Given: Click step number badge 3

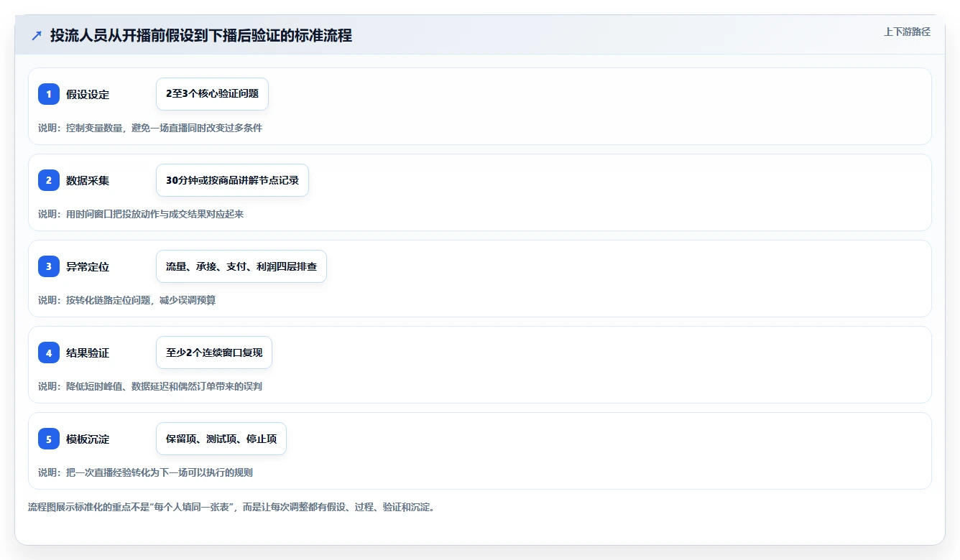Looking at the screenshot, I should tap(49, 266).
